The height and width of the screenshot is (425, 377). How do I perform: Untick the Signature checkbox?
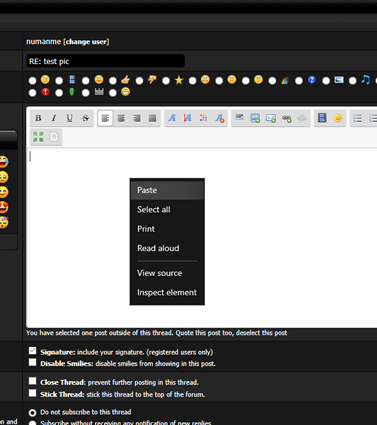coord(32,351)
